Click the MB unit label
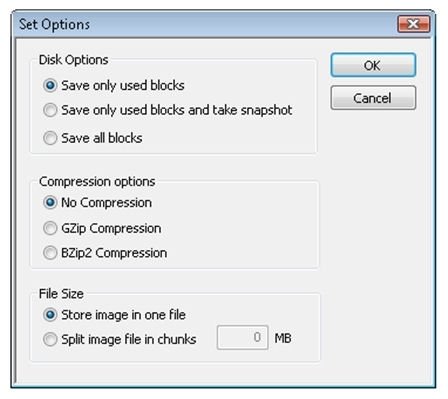This screenshot has width=448, height=399. [x=283, y=338]
